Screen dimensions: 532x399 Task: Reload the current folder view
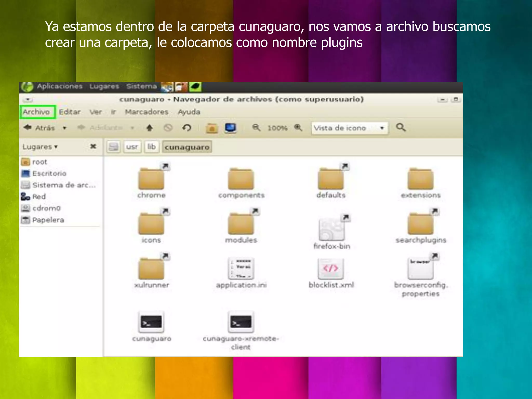pos(187,128)
